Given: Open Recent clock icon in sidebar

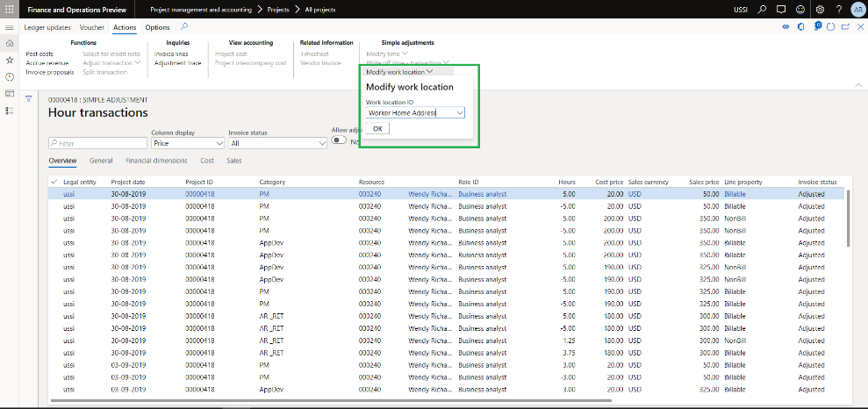Looking at the screenshot, I should [10, 76].
